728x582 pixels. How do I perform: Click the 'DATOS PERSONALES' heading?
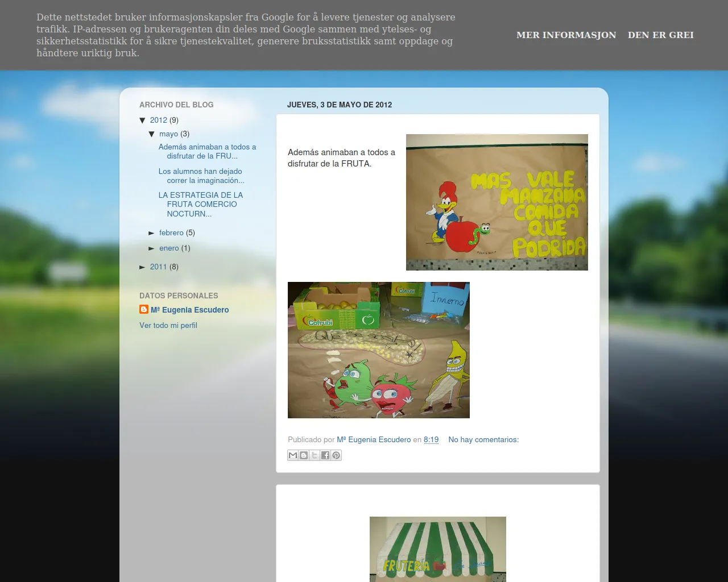pos(179,296)
